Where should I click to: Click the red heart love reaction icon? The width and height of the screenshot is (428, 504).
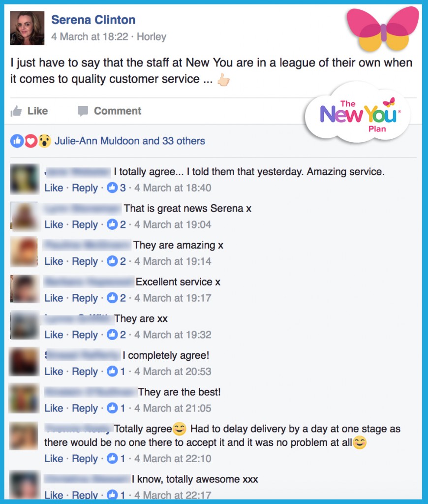pyautogui.click(x=31, y=141)
